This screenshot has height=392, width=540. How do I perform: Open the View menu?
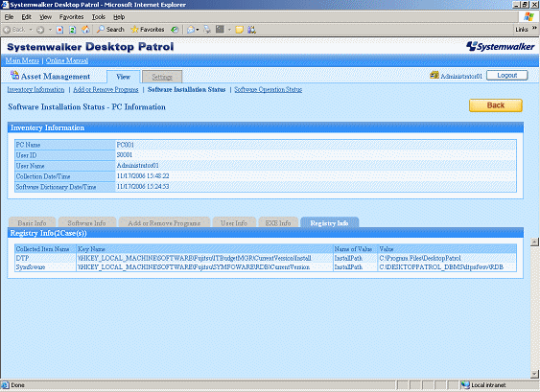click(x=45, y=17)
